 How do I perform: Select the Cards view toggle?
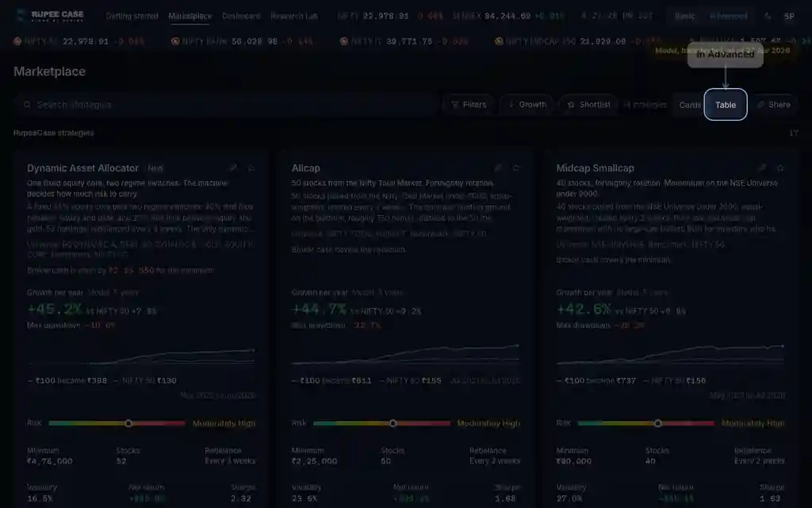(690, 105)
